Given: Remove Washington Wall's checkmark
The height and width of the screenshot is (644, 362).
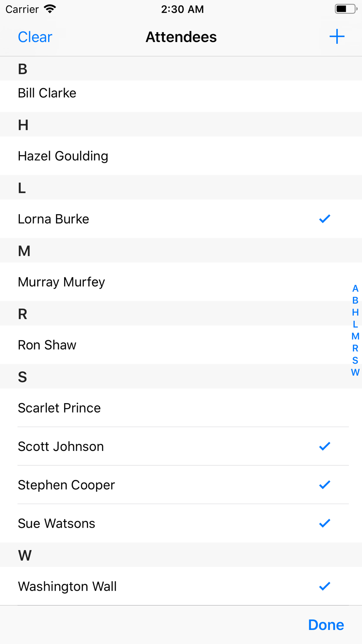Looking at the screenshot, I should [325, 586].
